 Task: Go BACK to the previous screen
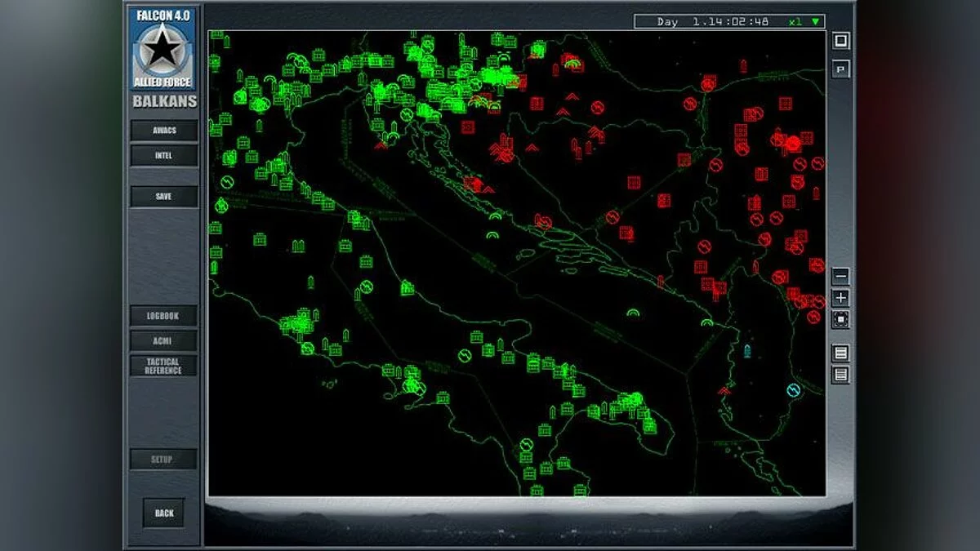coord(164,513)
